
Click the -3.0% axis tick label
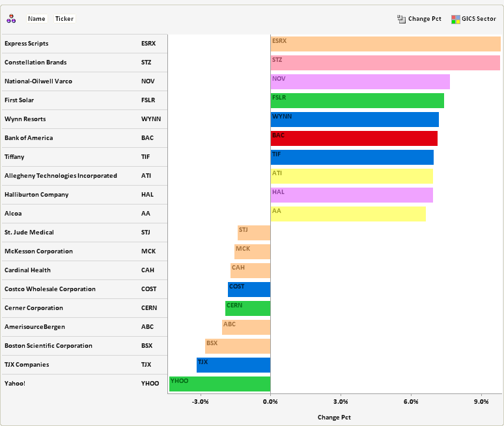[201, 402]
